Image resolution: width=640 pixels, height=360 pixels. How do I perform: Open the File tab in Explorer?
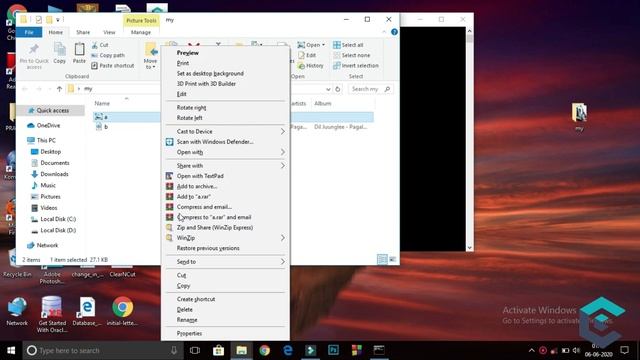pyautogui.click(x=29, y=32)
